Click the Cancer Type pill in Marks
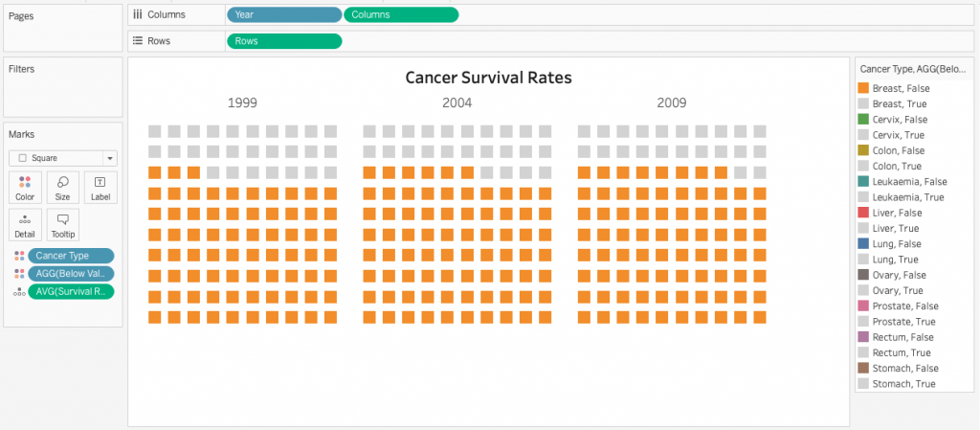 [71, 256]
